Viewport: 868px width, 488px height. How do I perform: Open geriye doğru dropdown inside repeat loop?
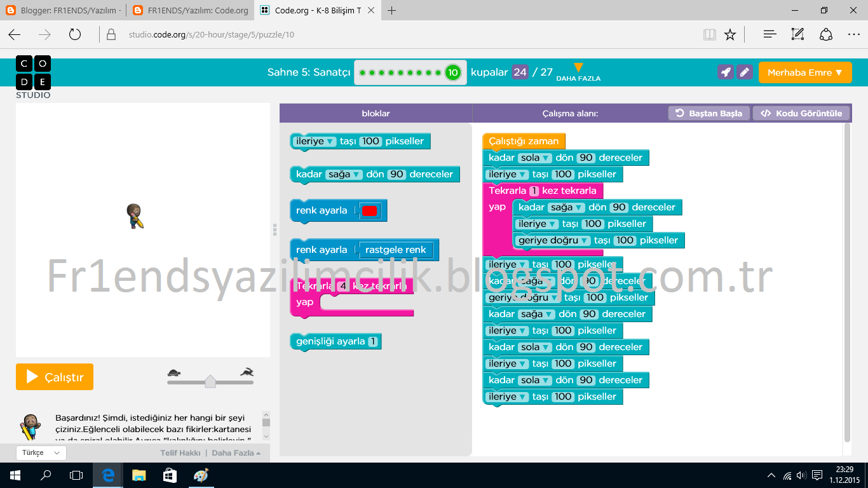pyautogui.click(x=553, y=240)
